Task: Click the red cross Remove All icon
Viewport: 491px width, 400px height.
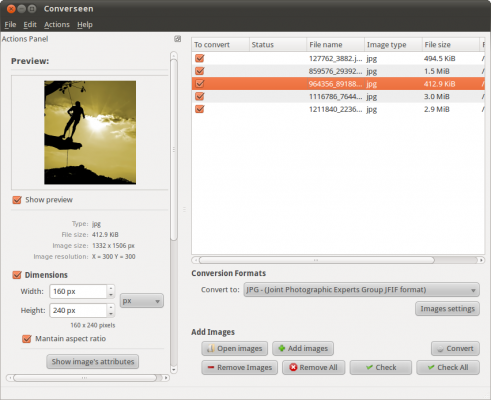Action: click(x=293, y=367)
